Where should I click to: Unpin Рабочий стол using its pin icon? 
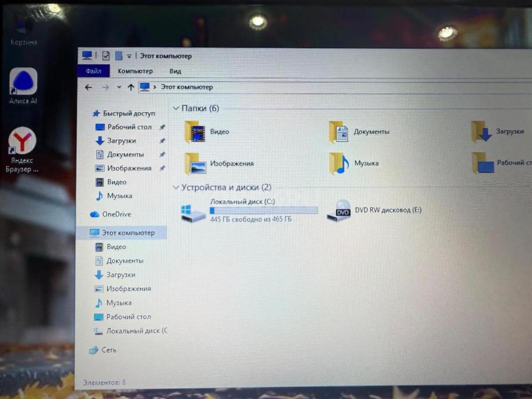click(162, 127)
